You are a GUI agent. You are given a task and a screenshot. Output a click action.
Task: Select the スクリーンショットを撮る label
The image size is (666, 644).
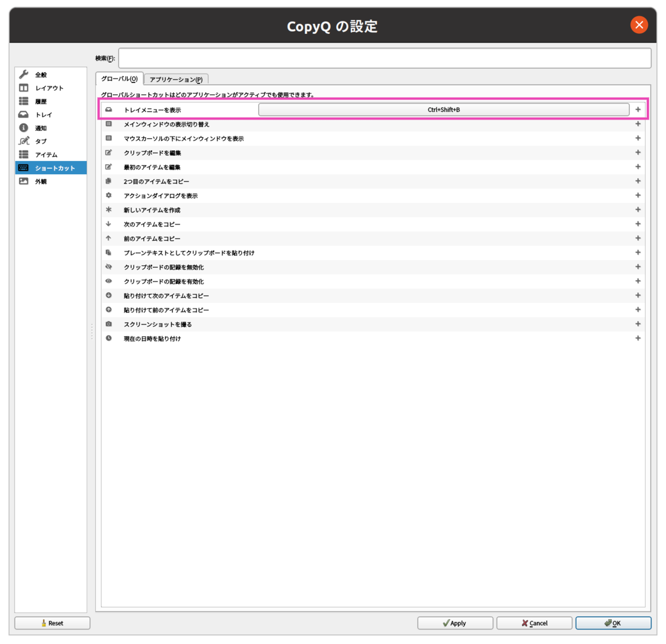[x=158, y=324]
